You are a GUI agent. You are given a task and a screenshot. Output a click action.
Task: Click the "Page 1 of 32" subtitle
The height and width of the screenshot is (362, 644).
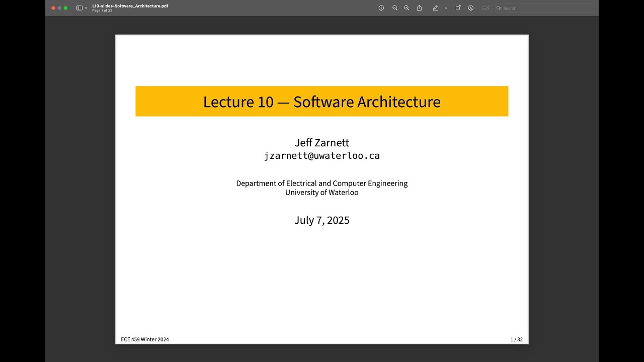click(102, 11)
